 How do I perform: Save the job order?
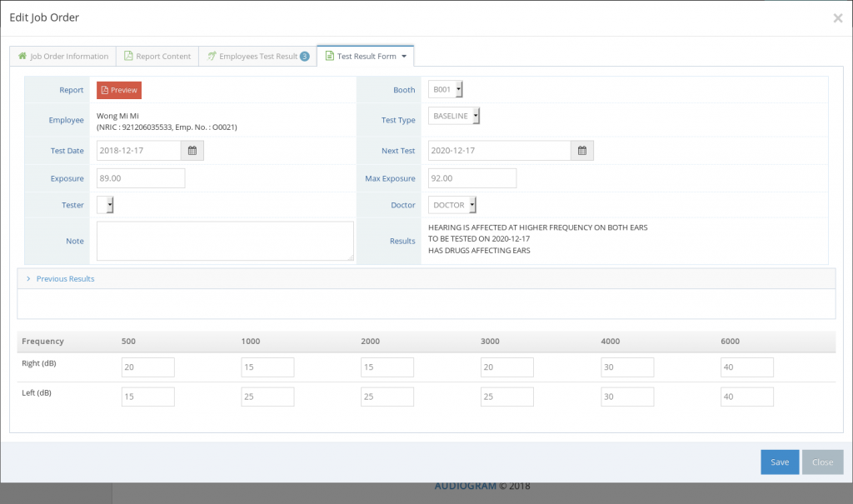(x=779, y=462)
